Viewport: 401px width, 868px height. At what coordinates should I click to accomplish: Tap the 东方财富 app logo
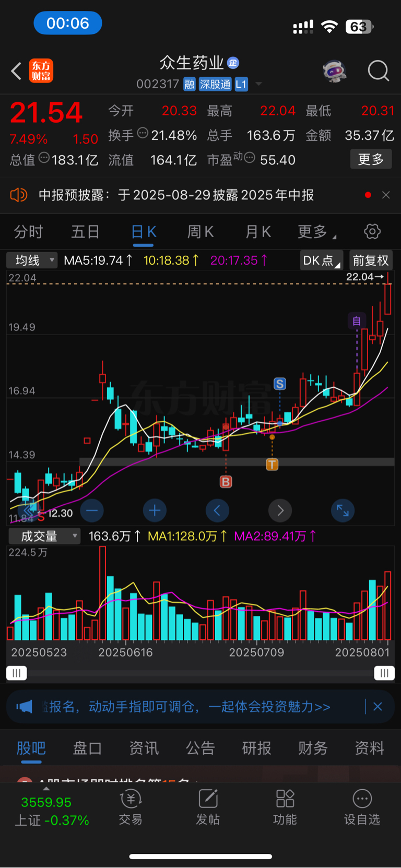point(41,71)
